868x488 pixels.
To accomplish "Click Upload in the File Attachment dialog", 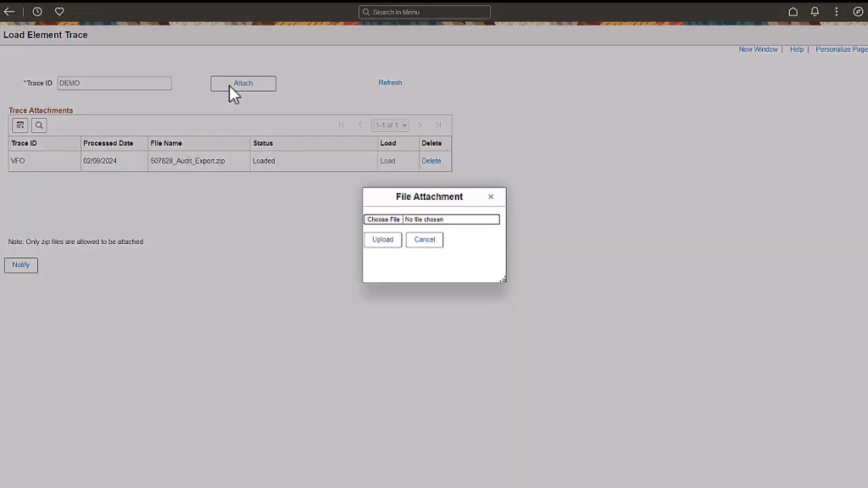I will pyautogui.click(x=382, y=239).
